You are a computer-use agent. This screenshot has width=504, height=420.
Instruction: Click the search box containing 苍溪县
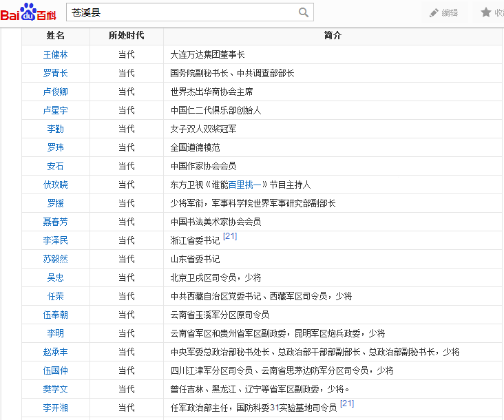pyautogui.click(x=182, y=12)
